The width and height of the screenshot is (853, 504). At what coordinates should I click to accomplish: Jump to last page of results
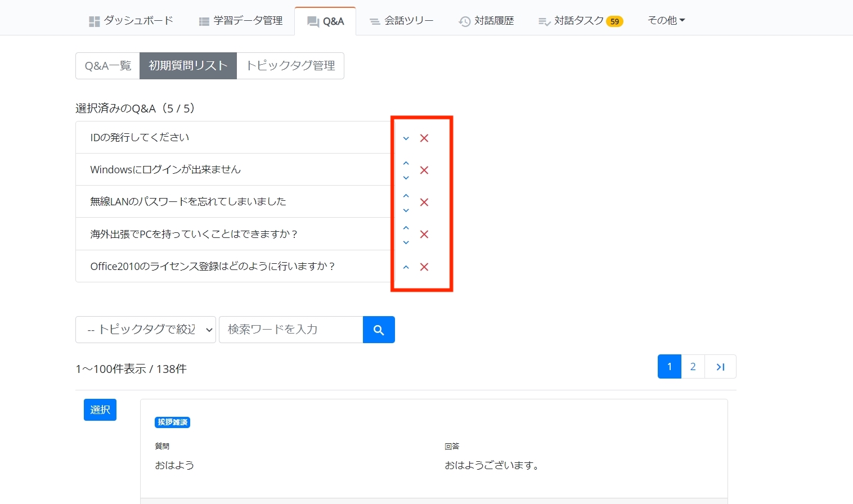point(720,367)
